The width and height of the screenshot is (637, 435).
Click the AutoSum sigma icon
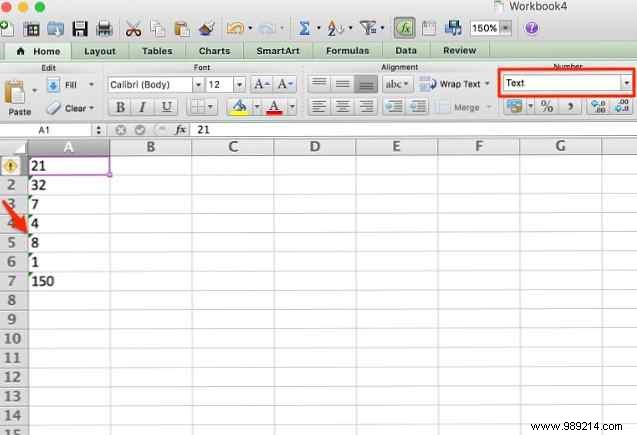304,28
